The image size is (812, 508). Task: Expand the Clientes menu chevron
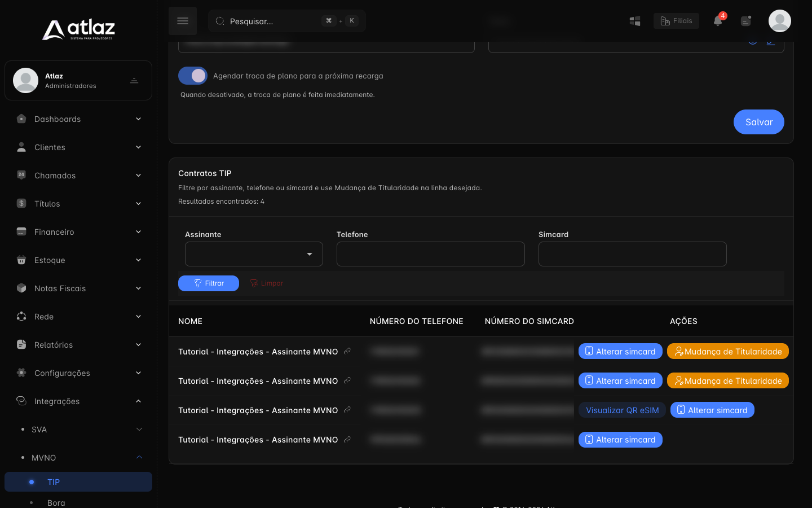point(138,147)
